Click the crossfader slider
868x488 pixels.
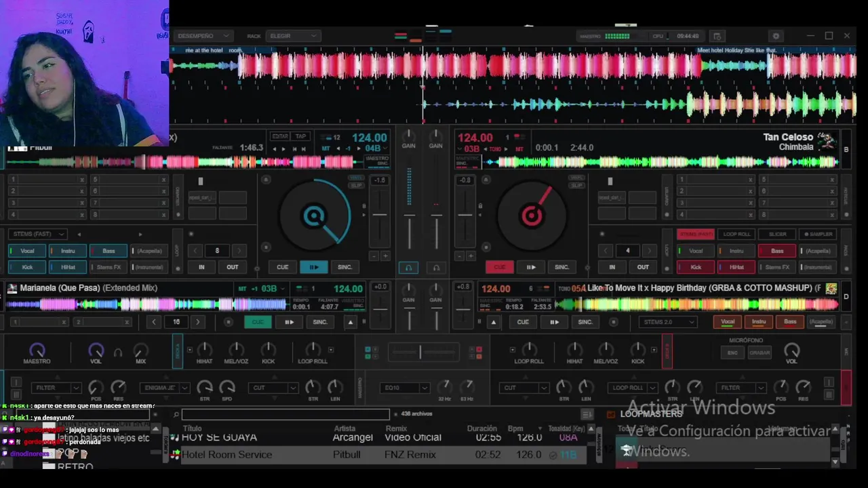423,352
